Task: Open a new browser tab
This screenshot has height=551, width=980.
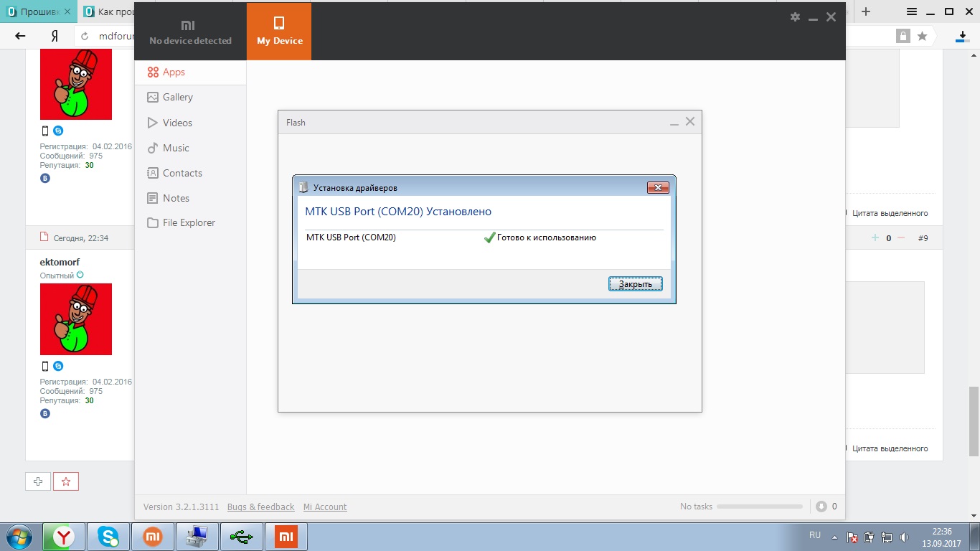Action: (866, 11)
